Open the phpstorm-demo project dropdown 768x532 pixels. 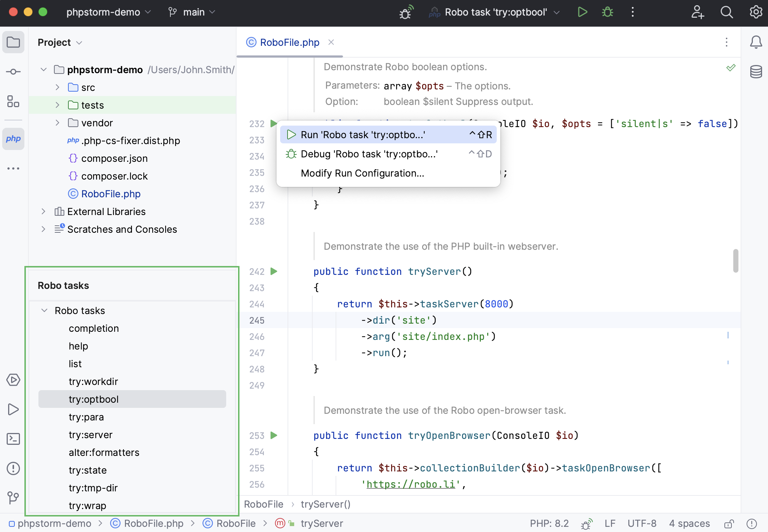coord(109,12)
